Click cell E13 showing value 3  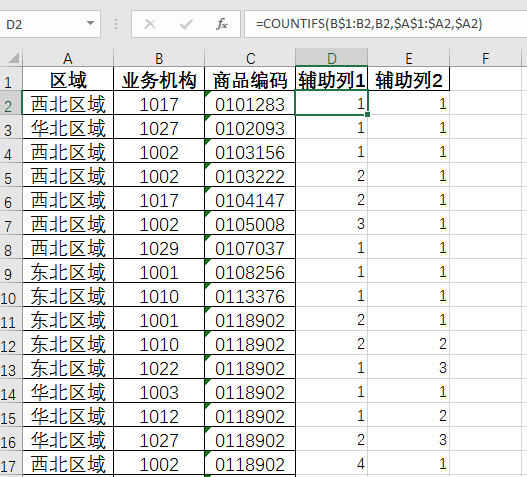point(409,367)
